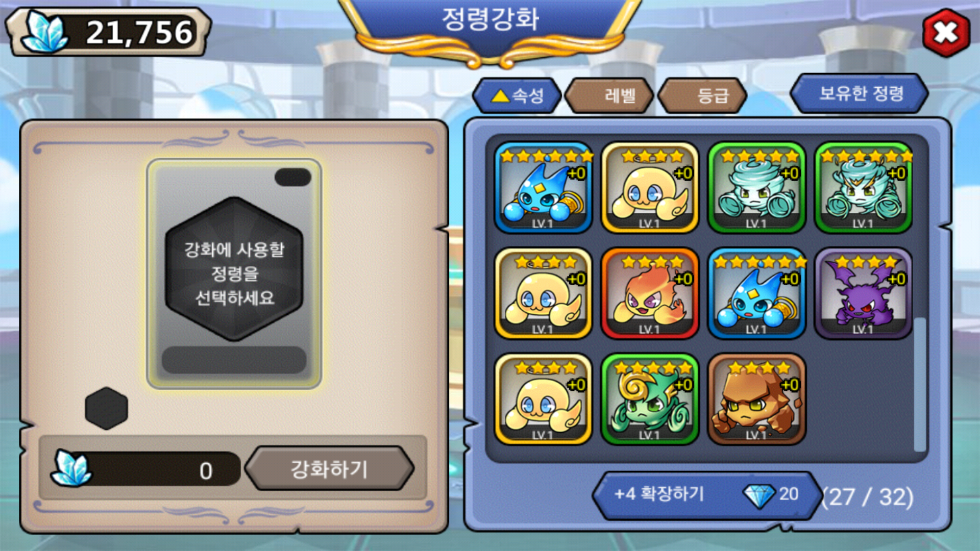Select the crowned teal wind spirit
The width and height of the screenshot is (980, 551).
point(864,188)
